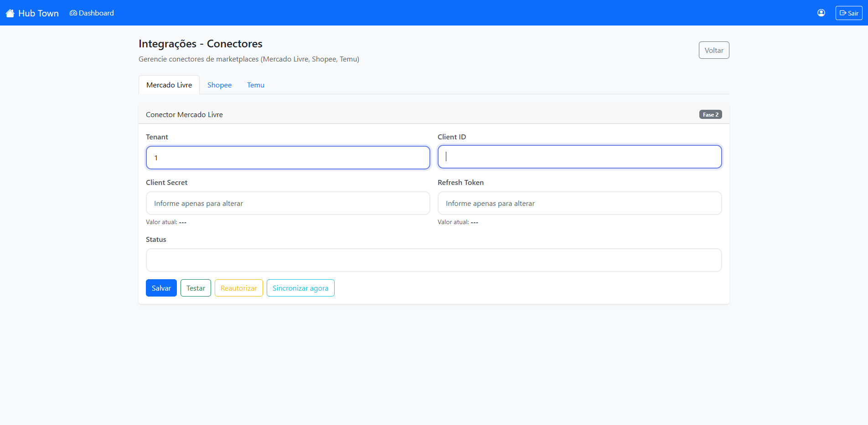This screenshot has width=868, height=425.
Task: Switch to the Shopee tab
Action: (219, 85)
